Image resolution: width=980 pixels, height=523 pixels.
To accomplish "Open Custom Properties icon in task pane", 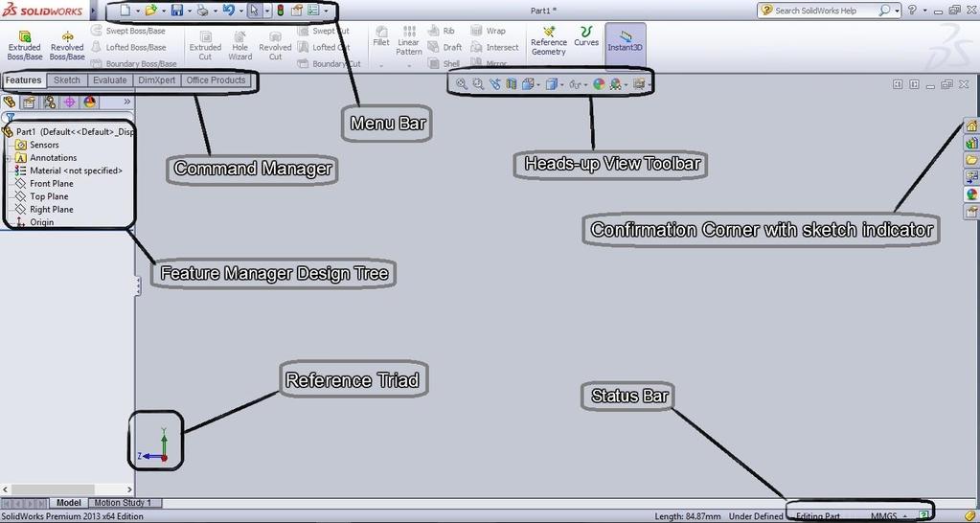I will click(x=971, y=212).
